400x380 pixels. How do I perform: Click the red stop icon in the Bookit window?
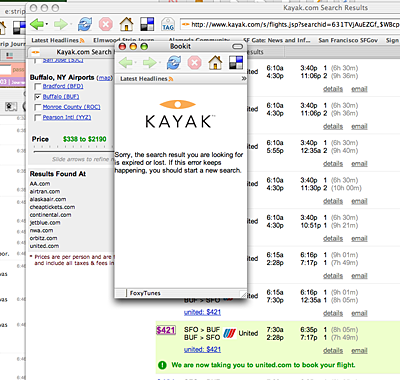tap(194, 62)
